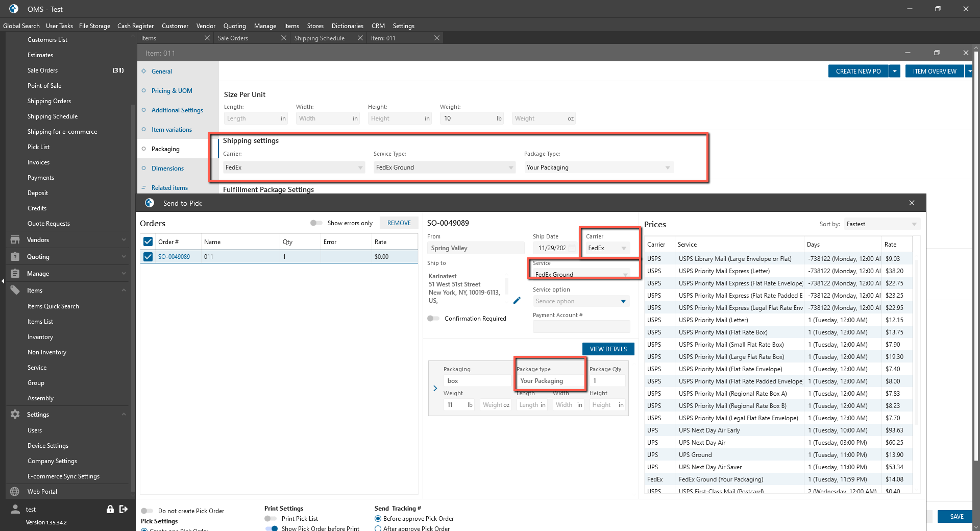This screenshot has height=531, width=980.
Task: Enable the Confirmation Required toggle
Action: click(433, 318)
